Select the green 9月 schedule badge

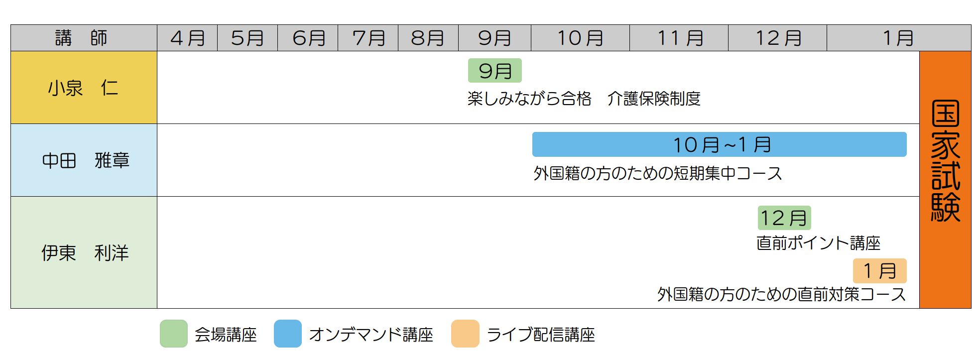(x=495, y=71)
